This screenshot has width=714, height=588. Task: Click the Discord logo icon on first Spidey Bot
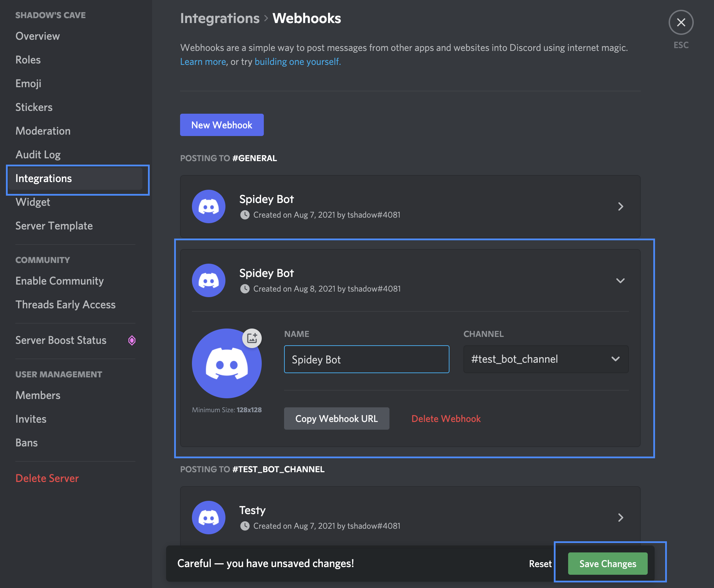[x=209, y=206]
